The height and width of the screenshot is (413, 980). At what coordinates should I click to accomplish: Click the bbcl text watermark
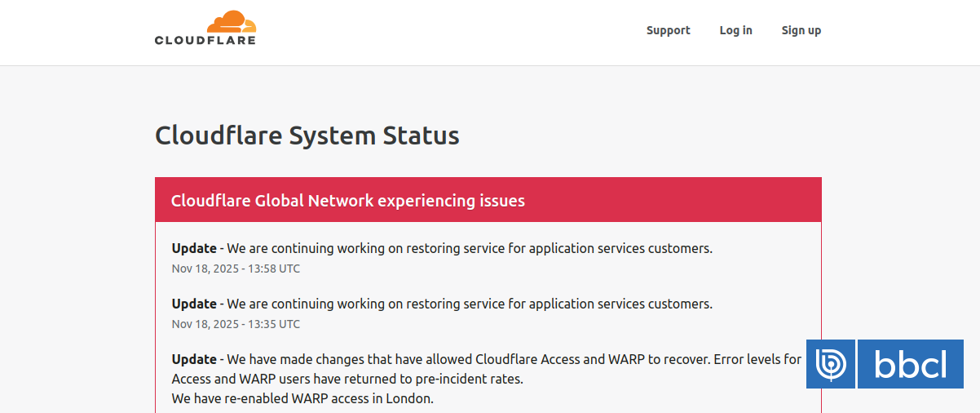click(911, 364)
